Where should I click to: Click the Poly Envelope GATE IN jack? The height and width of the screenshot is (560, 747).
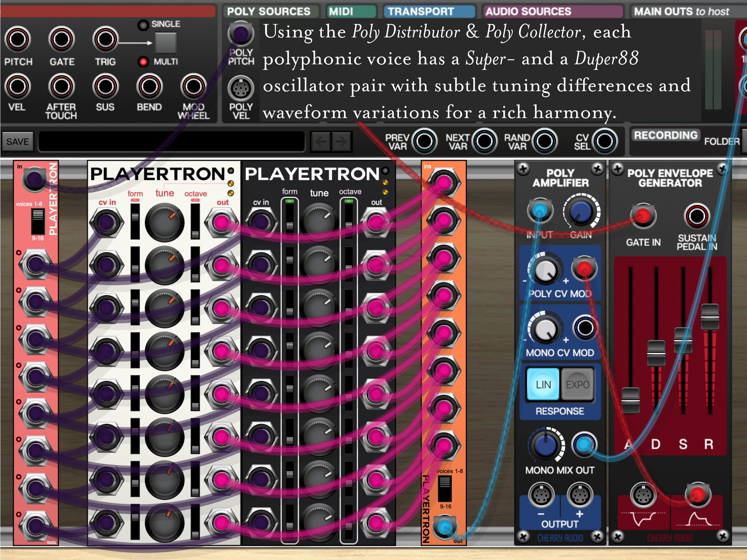click(643, 216)
